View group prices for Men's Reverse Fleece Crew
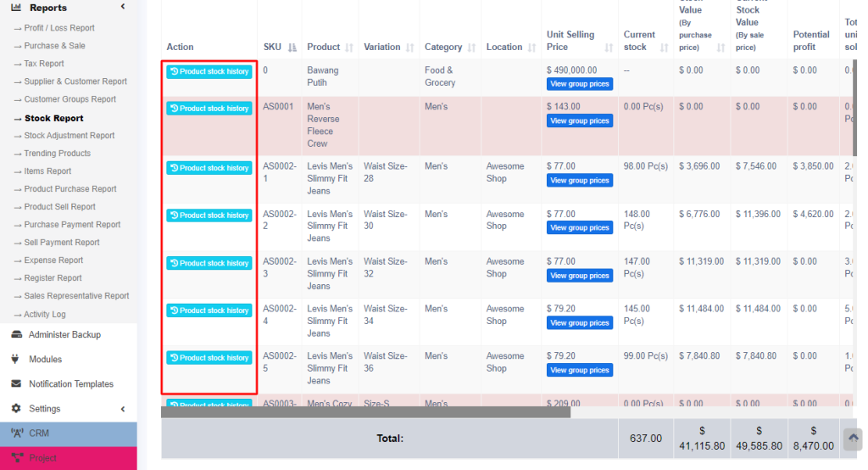Screen dimensions: 868x470 pyautogui.click(x=580, y=120)
